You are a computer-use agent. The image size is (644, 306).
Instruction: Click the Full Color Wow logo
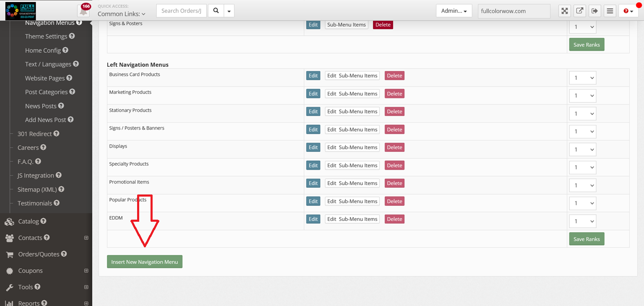[21, 11]
